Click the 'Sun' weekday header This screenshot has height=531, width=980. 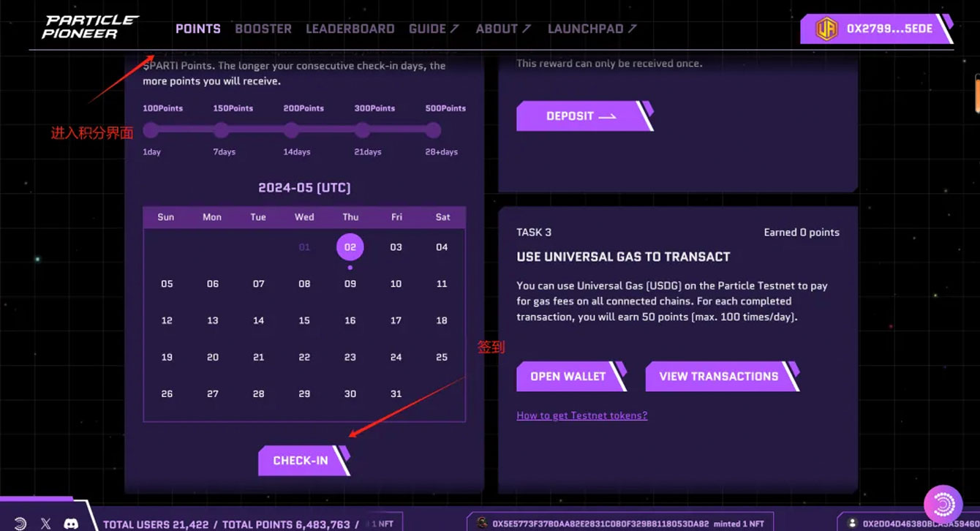[x=166, y=217]
